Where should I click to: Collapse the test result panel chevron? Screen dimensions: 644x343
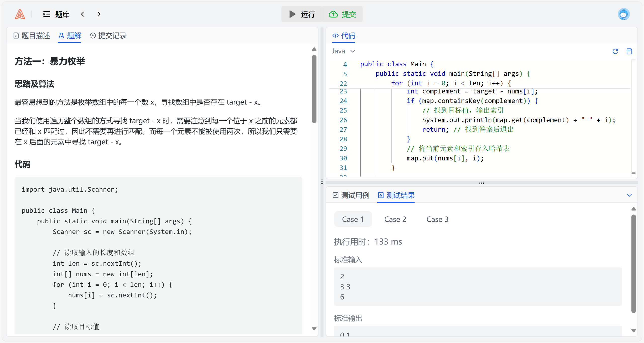[x=629, y=195]
